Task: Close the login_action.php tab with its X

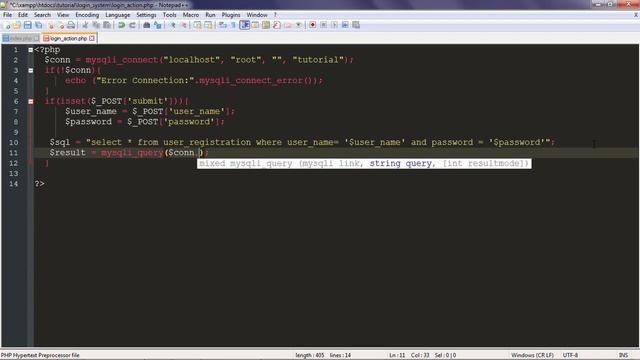Action: 92,38
